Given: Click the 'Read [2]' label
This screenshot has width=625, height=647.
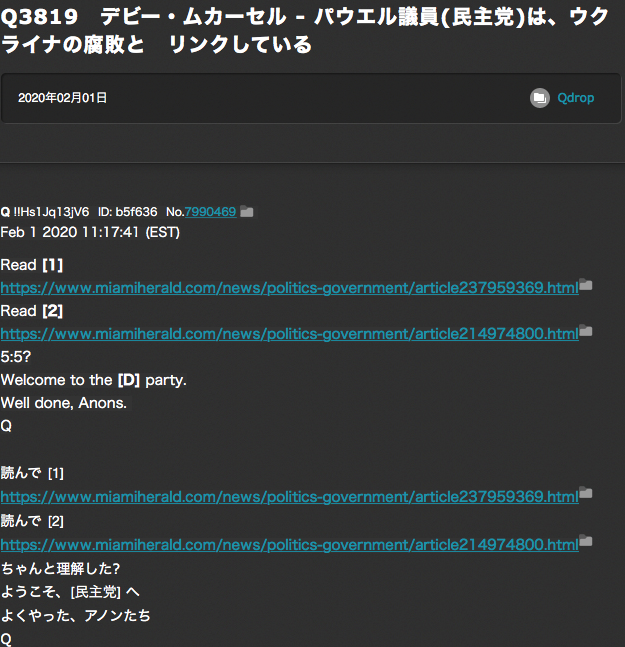Looking at the screenshot, I should point(32,311).
